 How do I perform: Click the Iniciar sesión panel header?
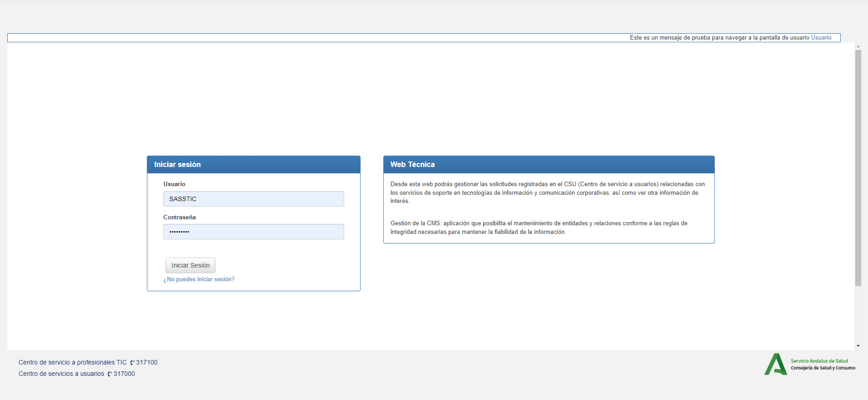pos(254,165)
